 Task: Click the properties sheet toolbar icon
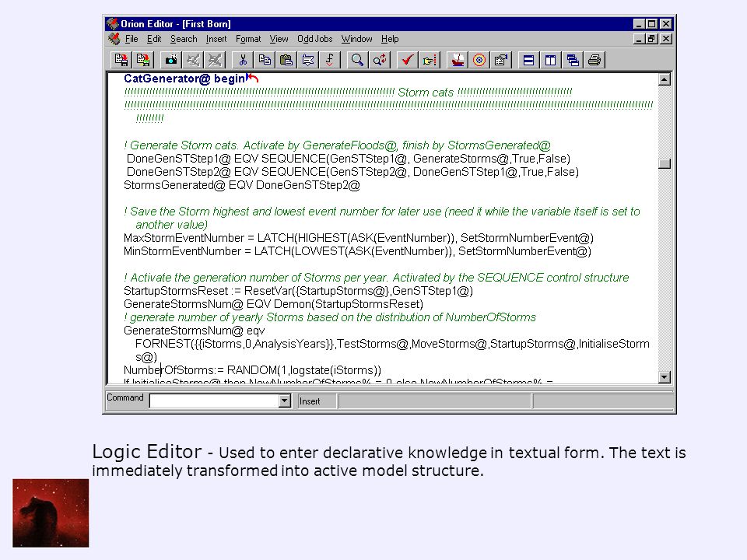501,60
